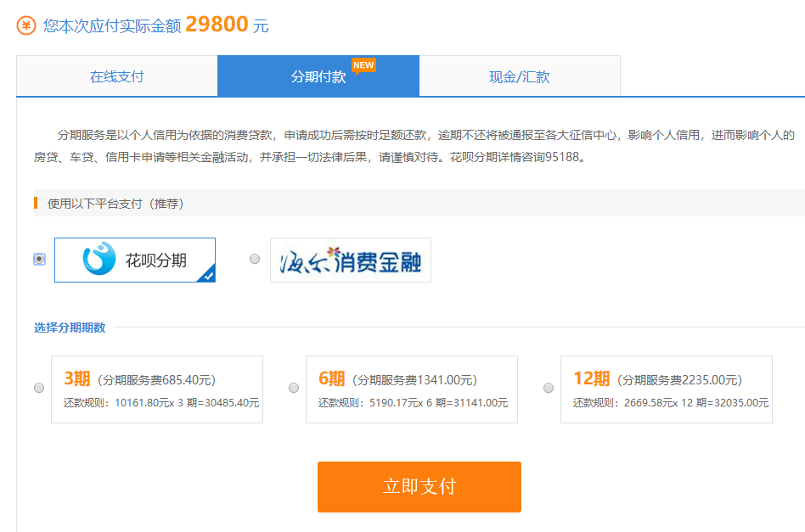Select the 花呗分期 radio button
This screenshot has height=532, width=805.
coord(39,259)
